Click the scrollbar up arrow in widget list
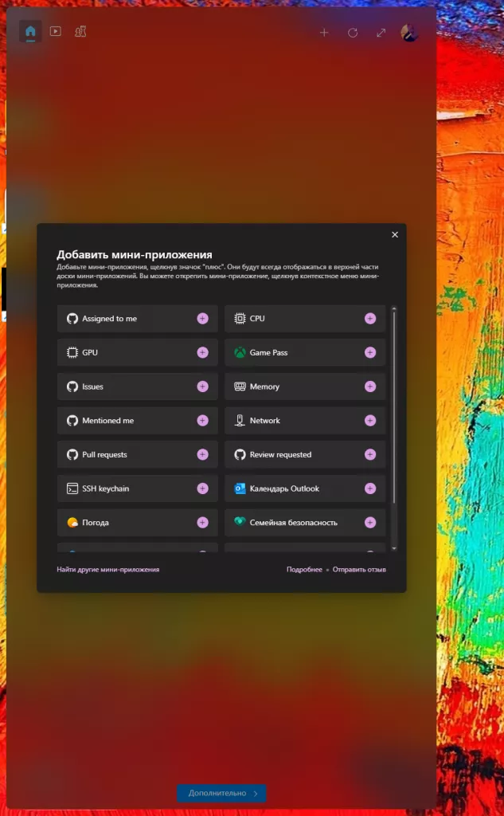Viewport: 504px width, 816px height. [394, 308]
